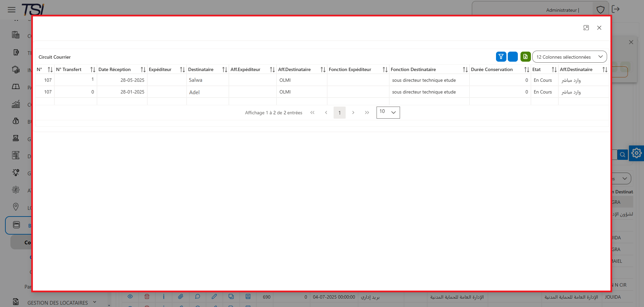This screenshot has width=644, height=307.
Task: Sort by Durée Conservation column
Action: tap(527, 69)
